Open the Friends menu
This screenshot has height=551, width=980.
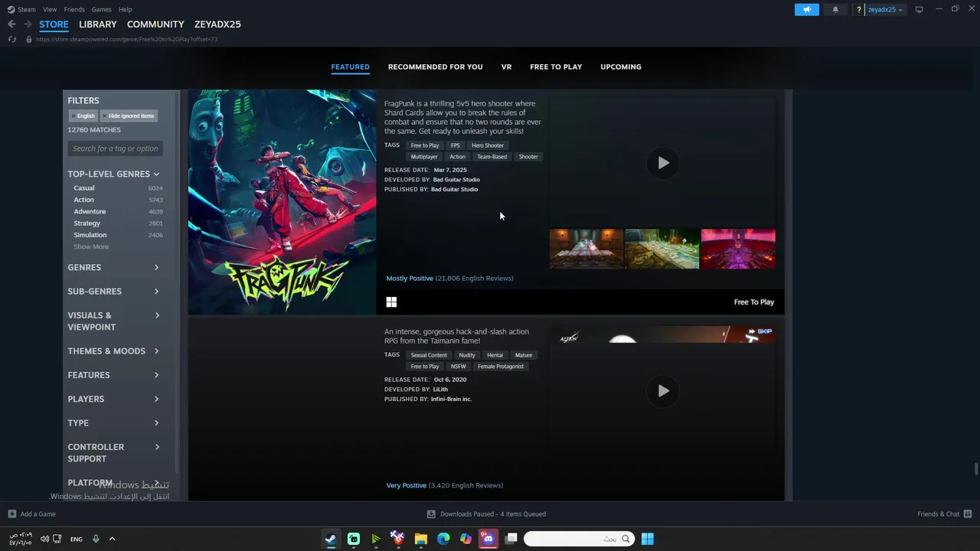pos(74,9)
